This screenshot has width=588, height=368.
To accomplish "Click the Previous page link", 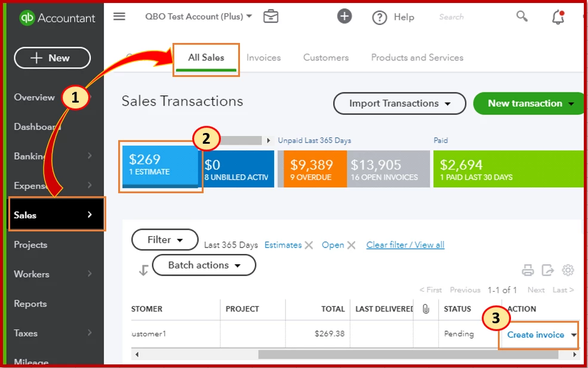I will click(465, 290).
